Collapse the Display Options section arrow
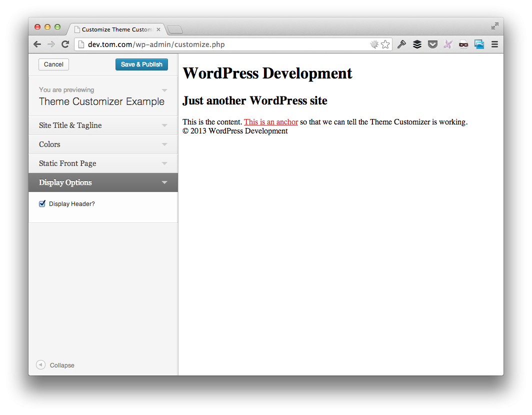532x415 pixels. (164, 182)
